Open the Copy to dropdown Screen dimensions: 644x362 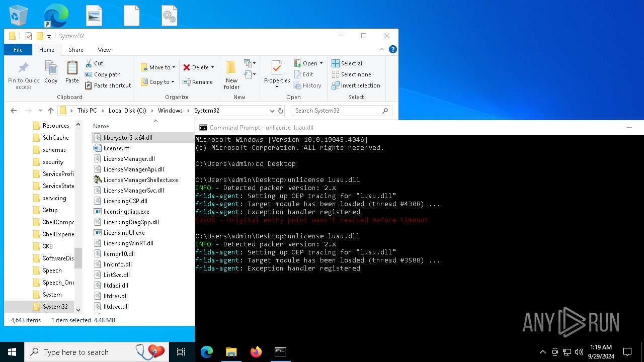(157, 82)
